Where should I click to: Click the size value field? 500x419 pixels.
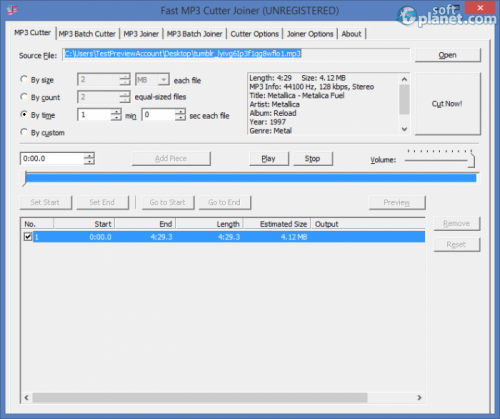(99, 80)
